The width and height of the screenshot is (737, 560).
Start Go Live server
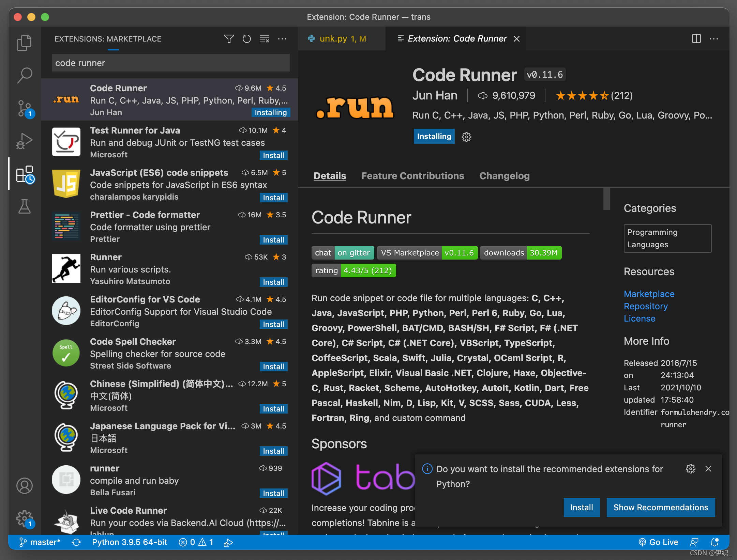tap(658, 542)
